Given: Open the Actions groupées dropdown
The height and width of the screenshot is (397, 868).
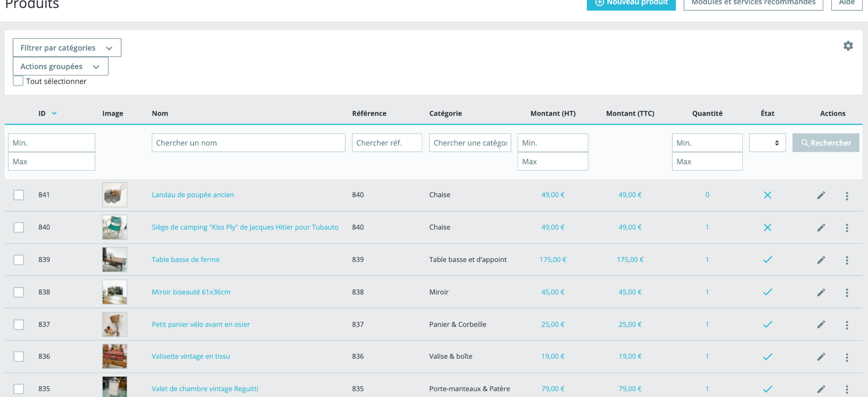Looking at the screenshot, I should point(61,66).
